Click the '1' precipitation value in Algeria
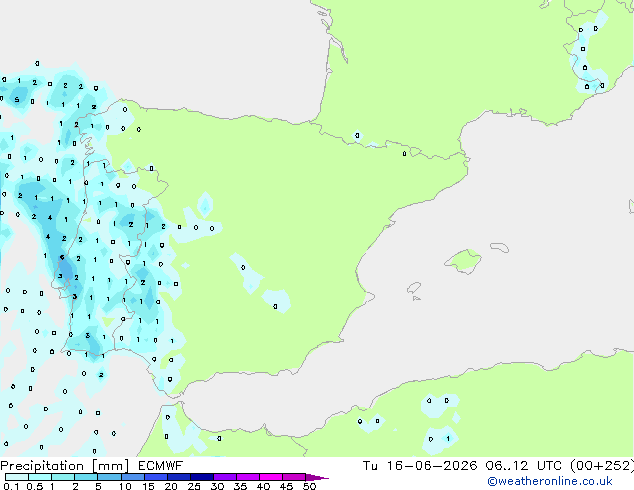Viewport: 634px width, 490px height. pos(448,439)
